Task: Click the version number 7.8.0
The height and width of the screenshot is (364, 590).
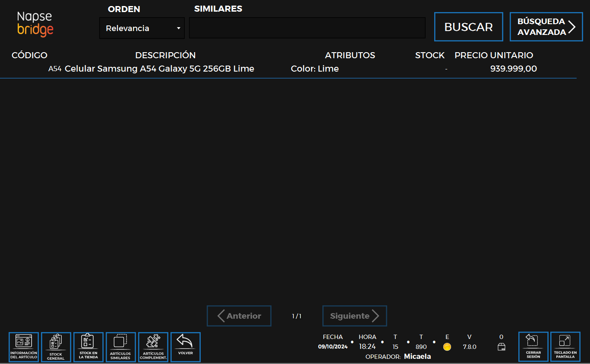Action: (470, 347)
